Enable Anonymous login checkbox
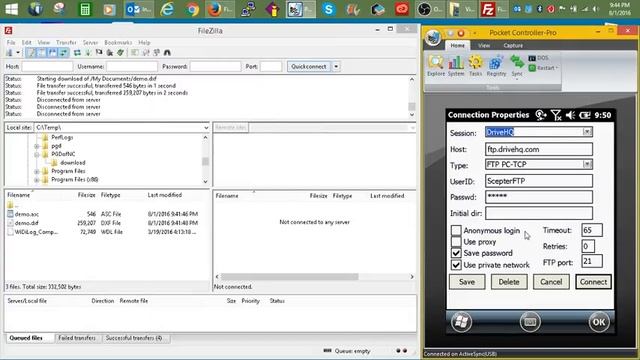 [x=456, y=230]
